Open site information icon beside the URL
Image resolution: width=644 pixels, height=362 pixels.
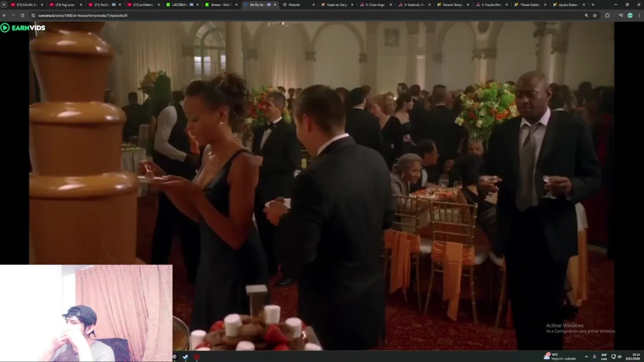[33, 16]
